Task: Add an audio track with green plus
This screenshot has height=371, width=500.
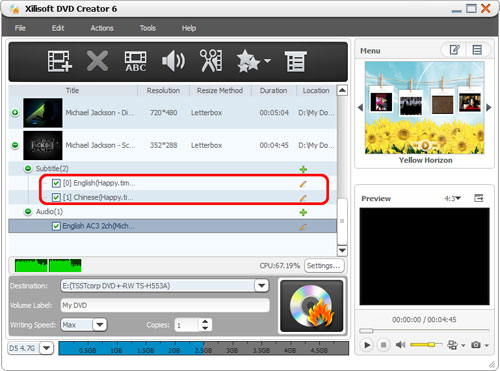Action: pos(303,212)
